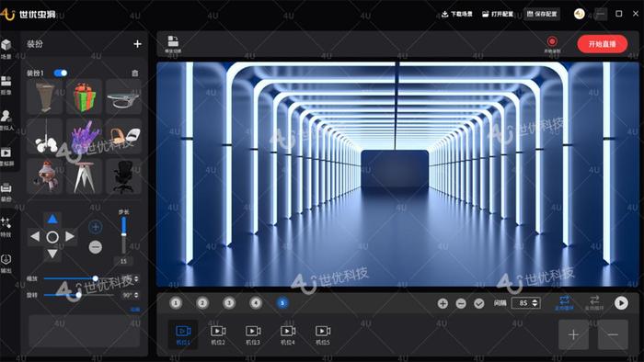Toggle the 装扮1 switch off
Screen dimensions: 644x362
[61, 73]
